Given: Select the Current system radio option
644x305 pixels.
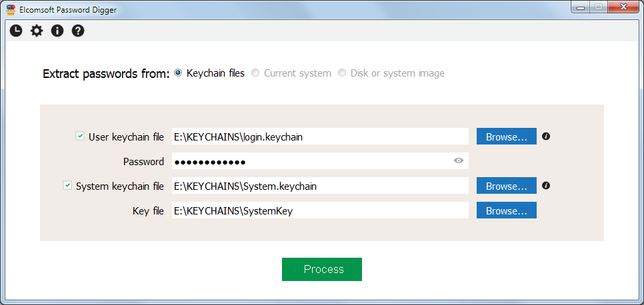Looking at the screenshot, I should click(255, 73).
